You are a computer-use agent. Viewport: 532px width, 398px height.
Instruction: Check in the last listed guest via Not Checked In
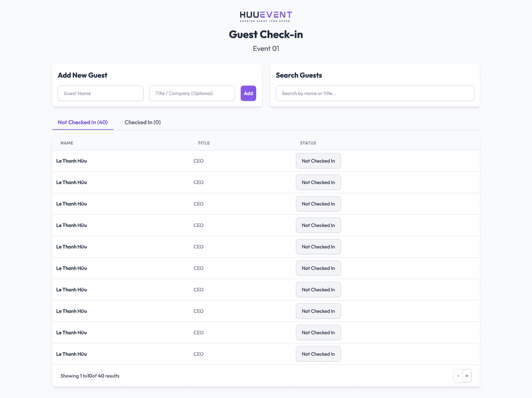pos(318,354)
